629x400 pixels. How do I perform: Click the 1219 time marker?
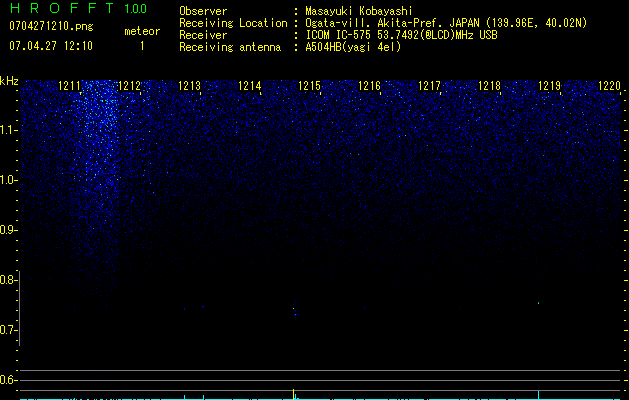[x=549, y=86]
